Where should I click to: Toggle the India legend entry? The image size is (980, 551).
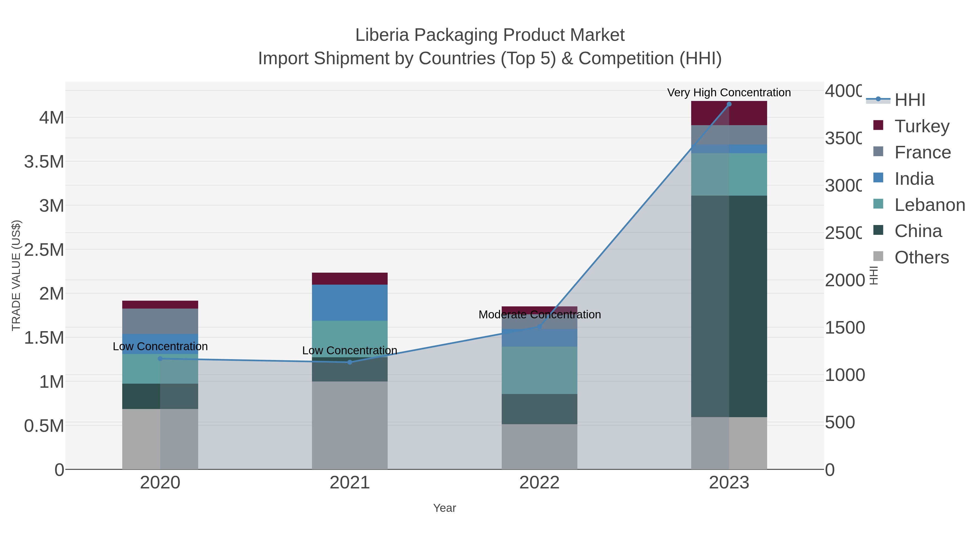[x=903, y=178]
